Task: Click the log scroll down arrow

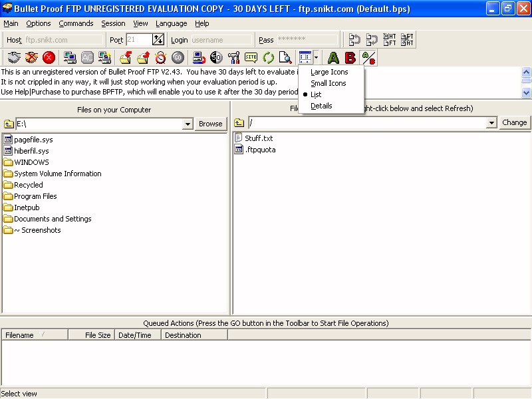Action: coord(526,92)
